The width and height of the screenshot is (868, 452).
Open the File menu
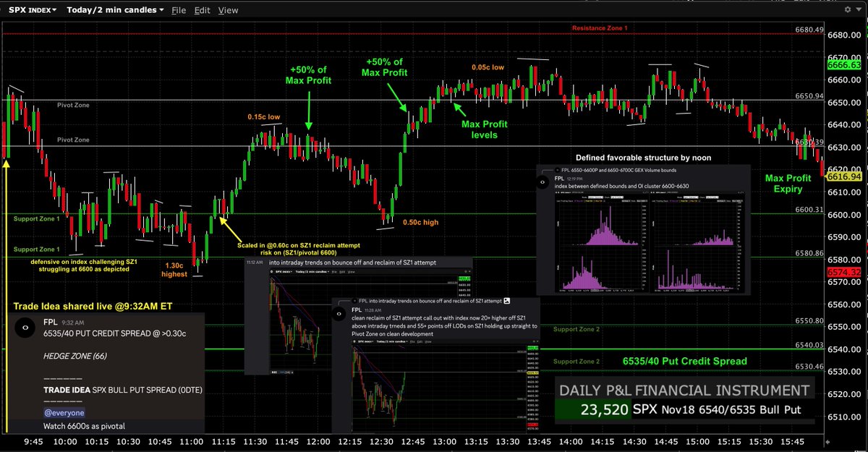tap(178, 10)
